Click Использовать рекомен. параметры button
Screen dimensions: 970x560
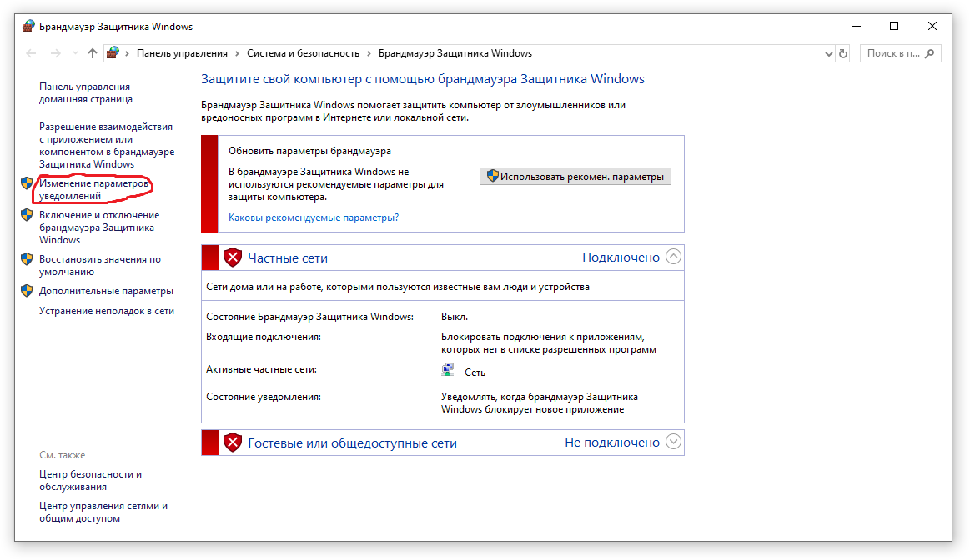pos(575,176)
